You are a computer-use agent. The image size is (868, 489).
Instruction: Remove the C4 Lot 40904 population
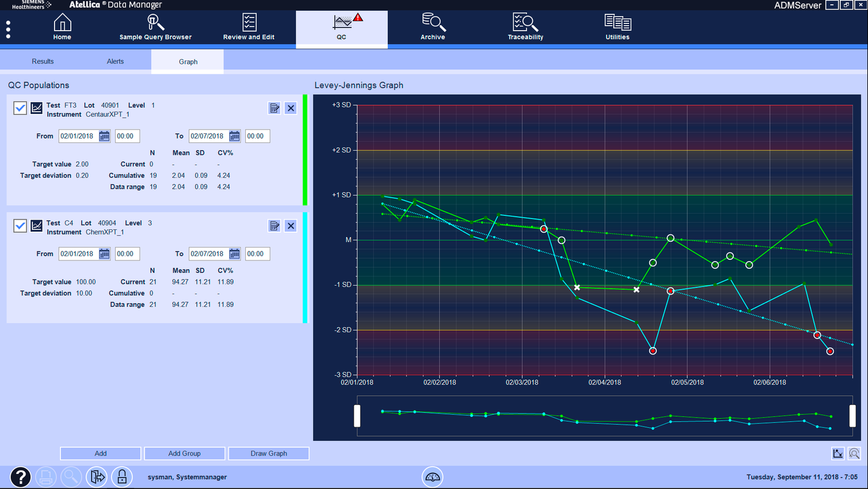click(x=291, y=226)
